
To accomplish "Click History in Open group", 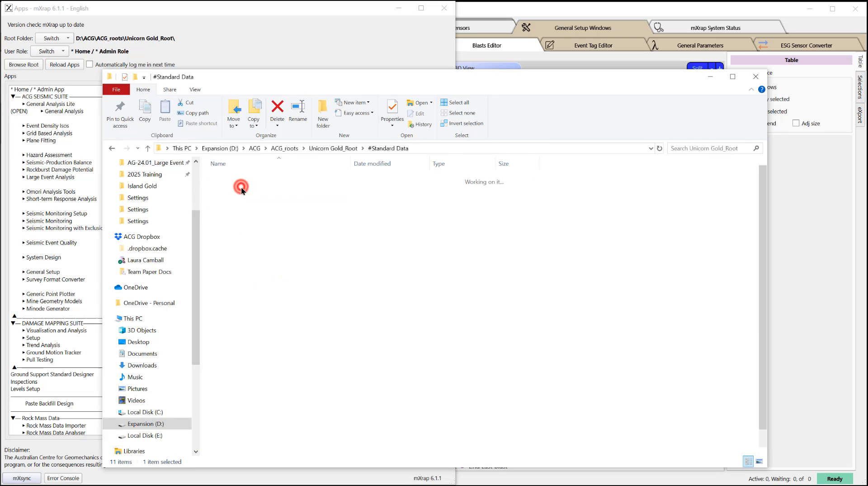I will pyautogui.click(x=420, y=124).
